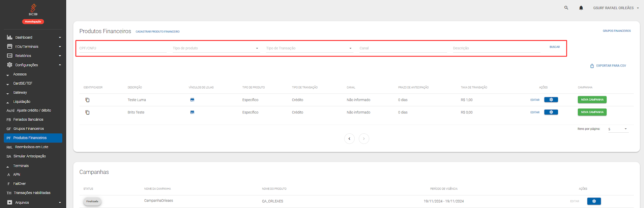
Task: Open Grupos Financeiros in sidebar
Action: (29, 129)
